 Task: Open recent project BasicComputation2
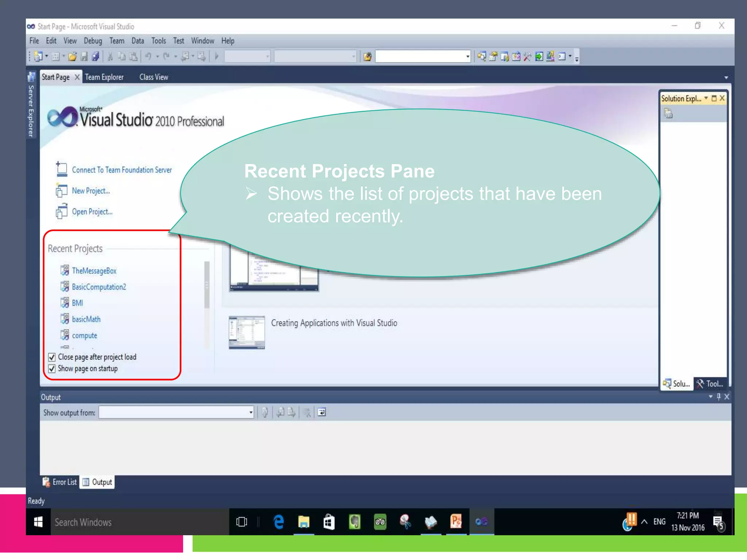pyautogui.click(x=99, y=287)
